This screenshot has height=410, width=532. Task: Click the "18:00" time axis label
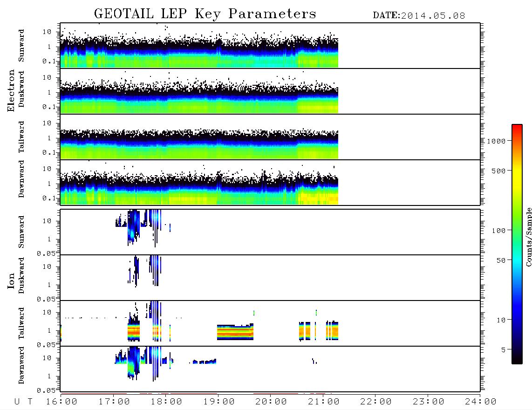click(166, 402)
